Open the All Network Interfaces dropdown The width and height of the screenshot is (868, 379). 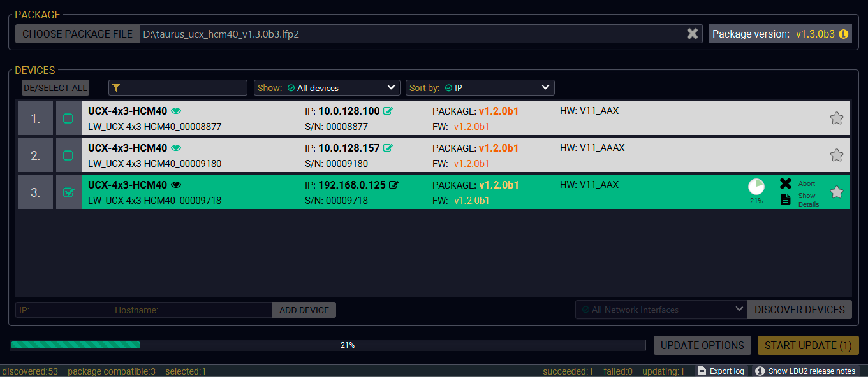pyautogui.click(x=661, y=310)
